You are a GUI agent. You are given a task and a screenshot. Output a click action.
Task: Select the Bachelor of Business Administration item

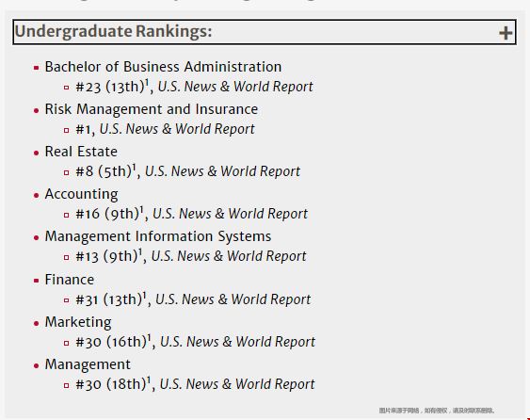163,67
